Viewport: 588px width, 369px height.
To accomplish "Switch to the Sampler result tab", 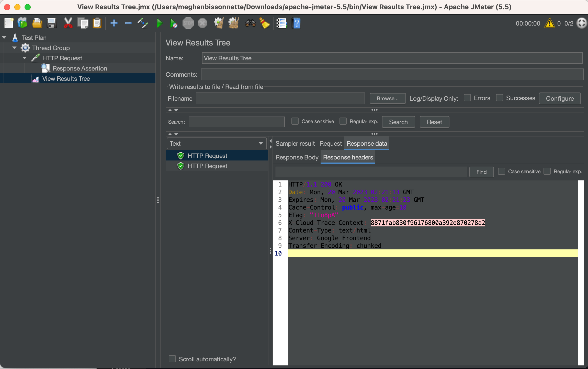I will 295,144.
